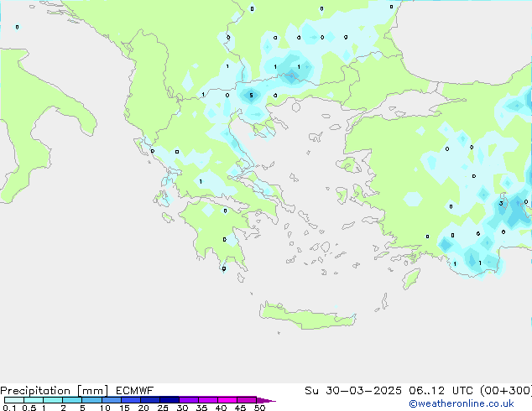Select the 30–35 mm purple swatch

[189, 400]
